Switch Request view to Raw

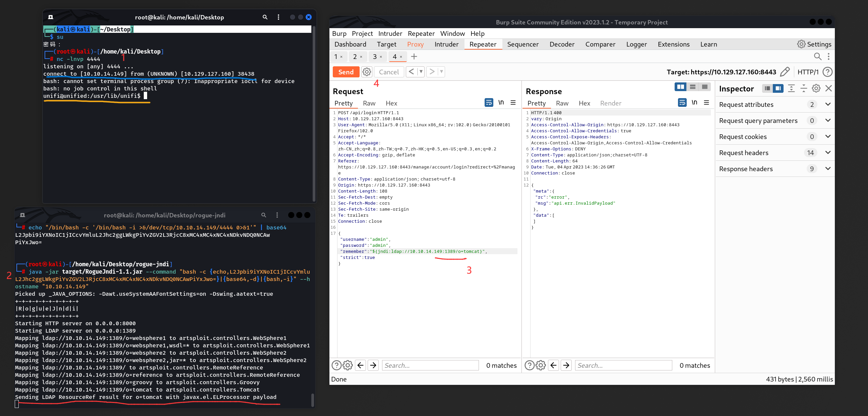coord(369,103)
